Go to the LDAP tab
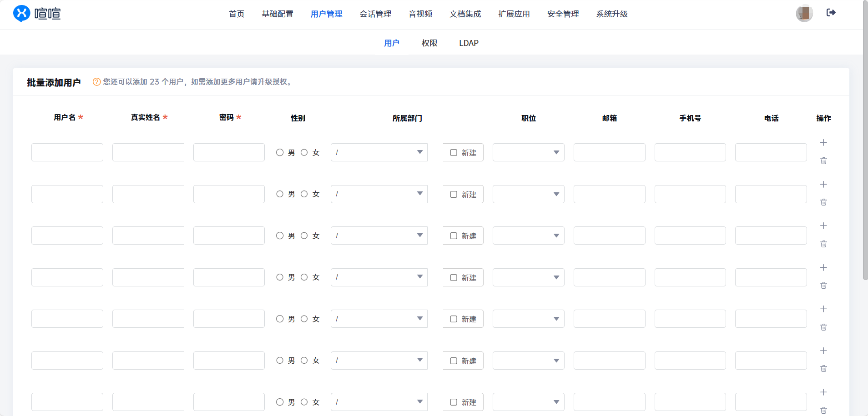868x416 pixels. [469, 43]
